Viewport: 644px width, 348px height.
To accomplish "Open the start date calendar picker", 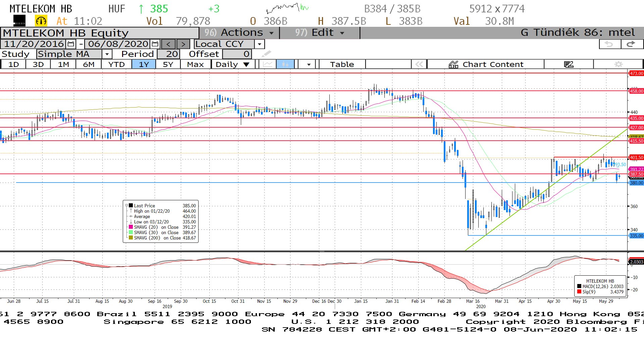I will 71,44.
